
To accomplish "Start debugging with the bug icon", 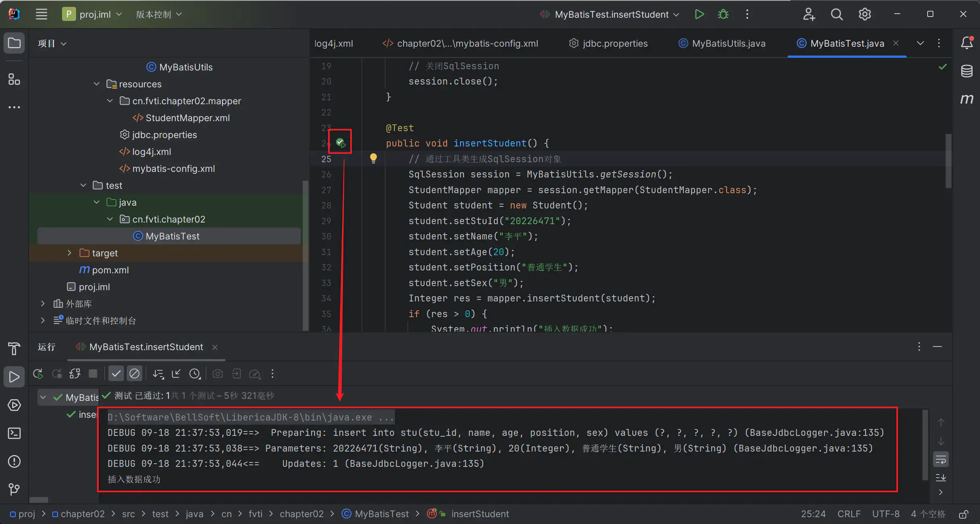I will click(723, 14).
